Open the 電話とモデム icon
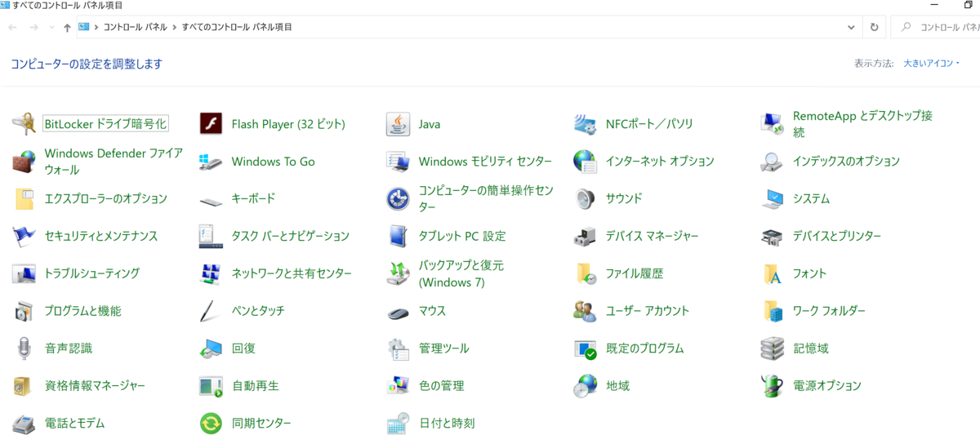The height and width of the screenshot is (444, 980). pos(24,423)
